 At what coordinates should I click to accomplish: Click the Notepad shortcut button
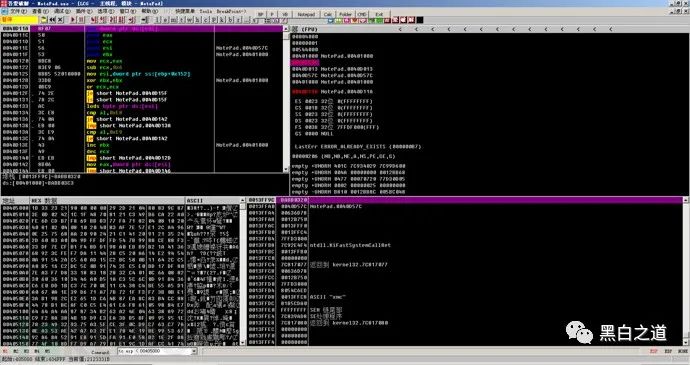[306, 14]
